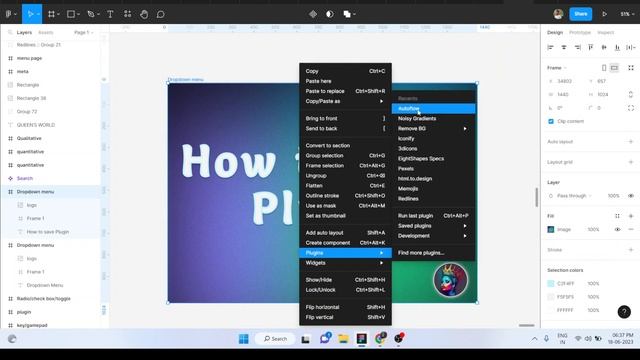Screen dimensions: 640x360
Task: Click the Align vertical centers icon
Action: pos(604,47)
